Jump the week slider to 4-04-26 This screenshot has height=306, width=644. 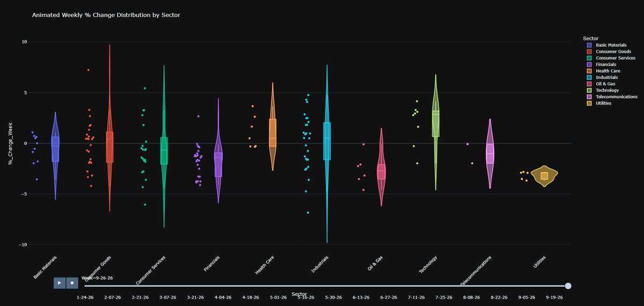pyautogui.click(x=223, y=297)
